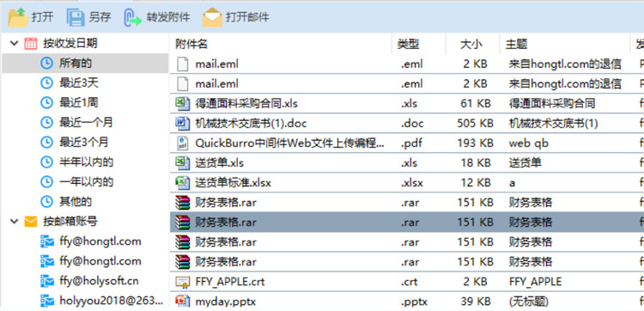This screenshot has height=311, width=644.
Task: Click the Excel icon of 送货单.xls
Action: [x=182, y=162]
